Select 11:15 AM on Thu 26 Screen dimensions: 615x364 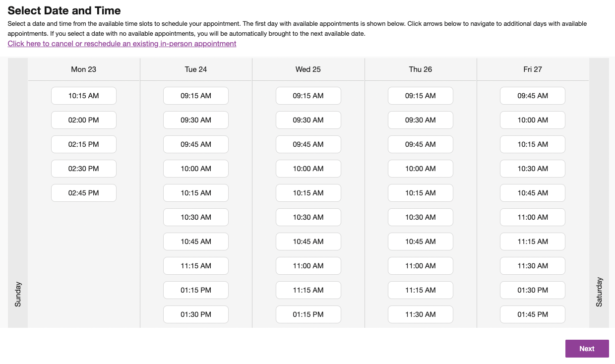click(x=421, y=290)
